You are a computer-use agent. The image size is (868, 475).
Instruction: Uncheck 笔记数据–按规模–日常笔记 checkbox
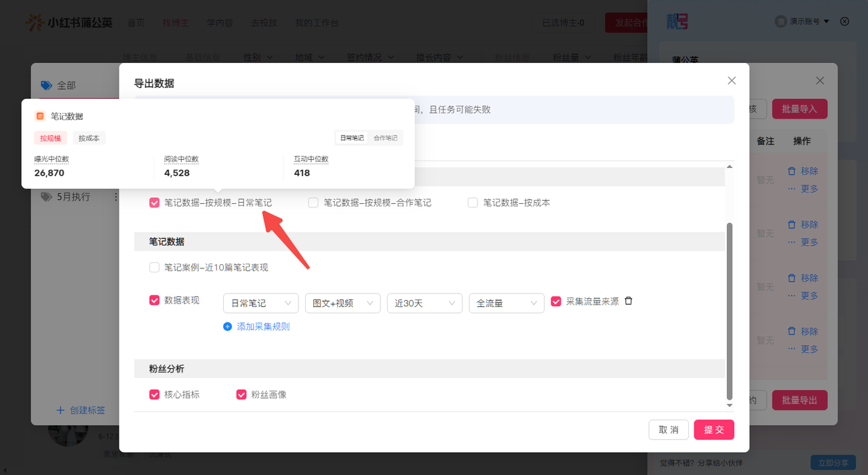(155, 203)
